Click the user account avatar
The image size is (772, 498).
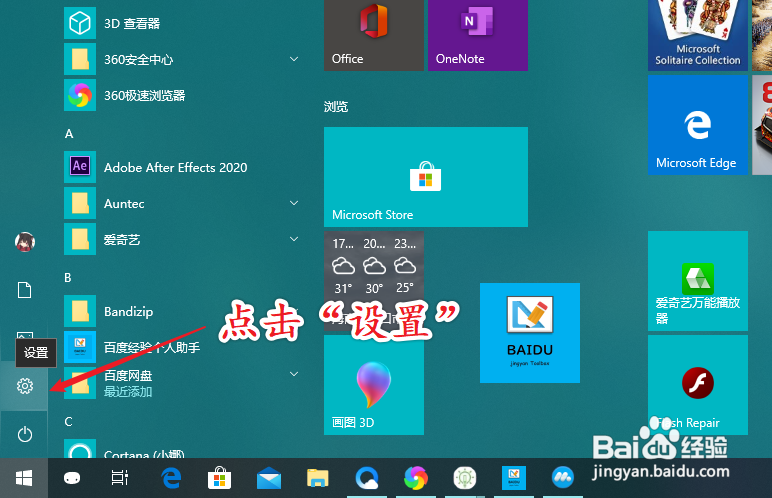click(x=25, y=242)
